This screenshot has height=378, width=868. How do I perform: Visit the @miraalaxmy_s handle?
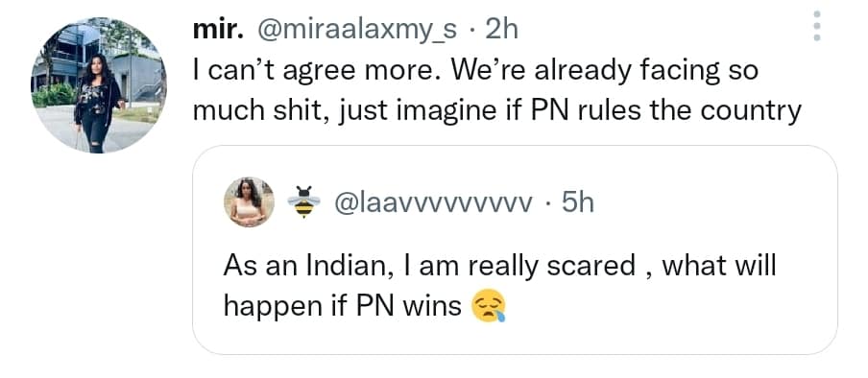[x=356, y=32]
